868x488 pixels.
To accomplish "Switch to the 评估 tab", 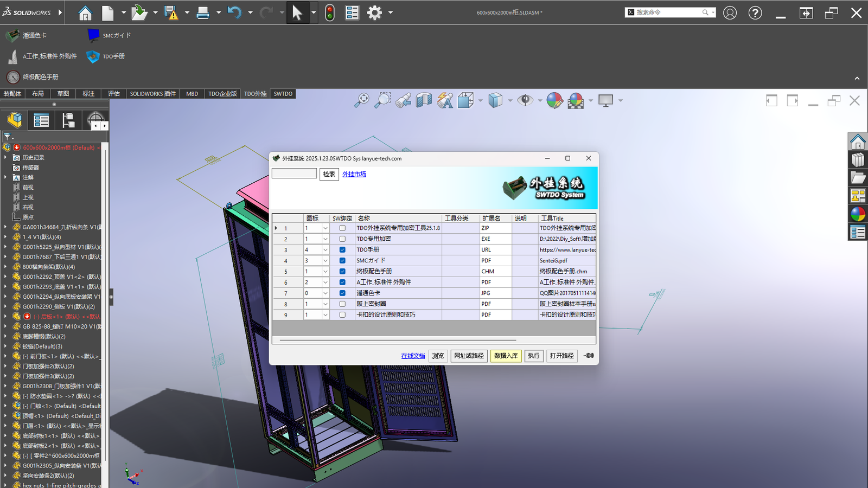I will click(x=113, y=94).
